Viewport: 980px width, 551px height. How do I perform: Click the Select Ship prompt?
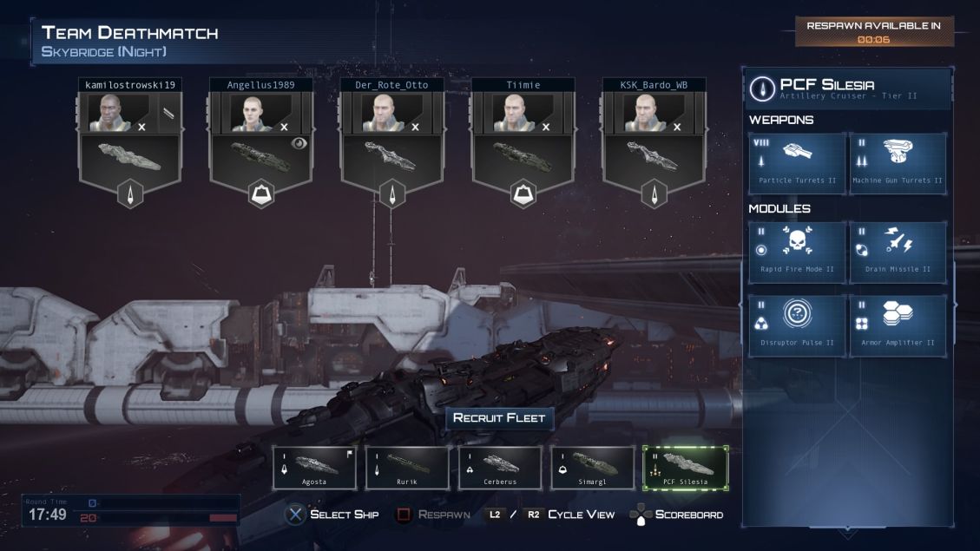click(x=332, y=515)
